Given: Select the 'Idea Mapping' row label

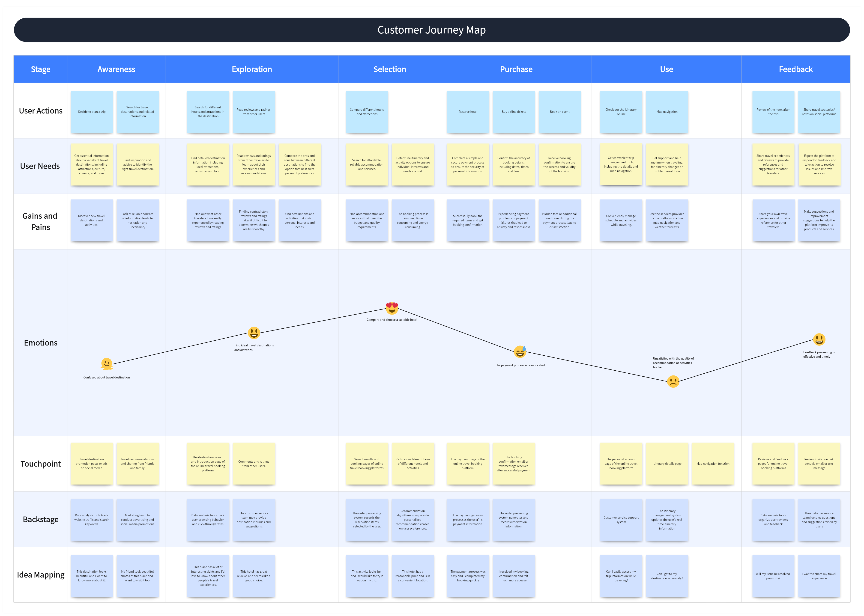Looking at the screenshot, I should point(41,575).
